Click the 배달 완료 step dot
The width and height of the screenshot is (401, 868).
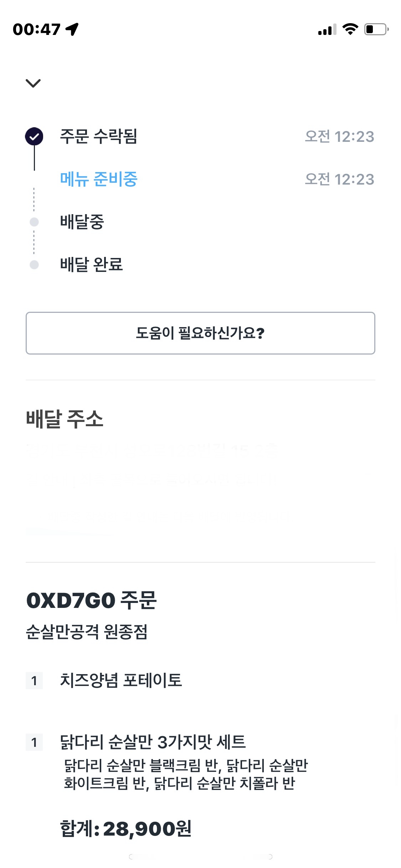(34, 265)
